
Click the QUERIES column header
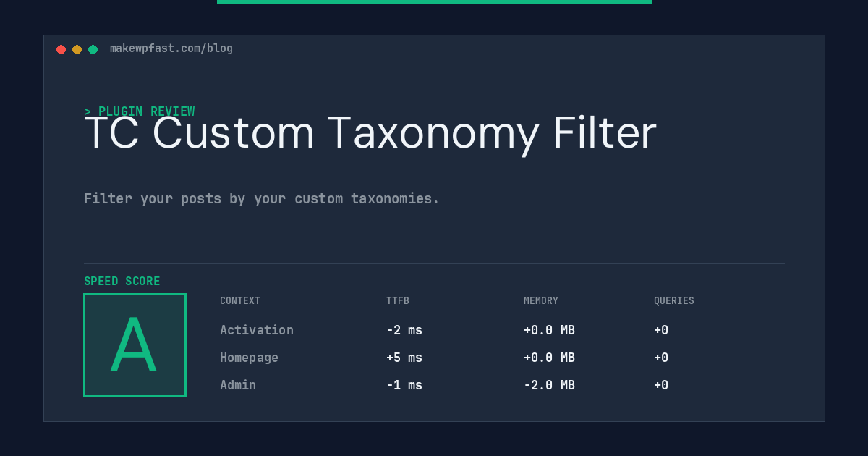[x=674, y=300]
